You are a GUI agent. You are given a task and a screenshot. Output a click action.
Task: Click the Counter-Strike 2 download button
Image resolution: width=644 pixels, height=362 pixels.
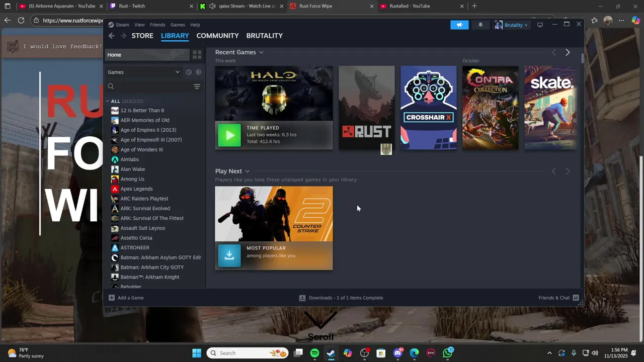click(229, 255)
